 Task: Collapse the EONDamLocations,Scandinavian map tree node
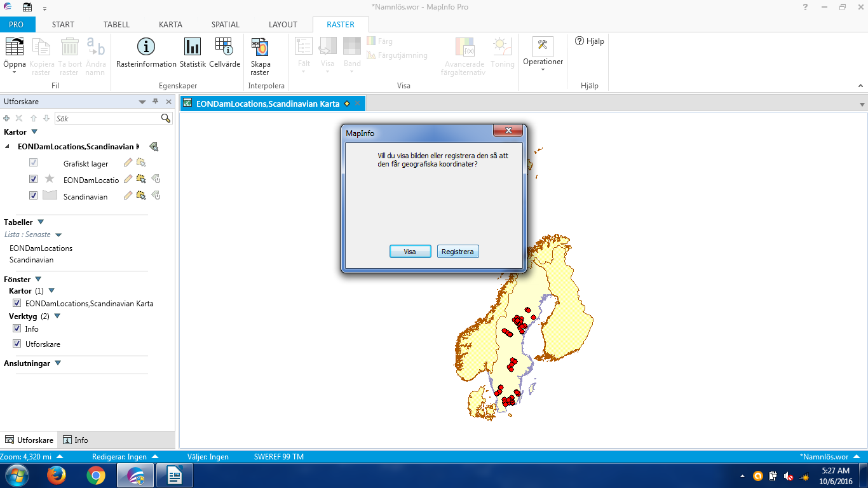[x=8, y=147]
